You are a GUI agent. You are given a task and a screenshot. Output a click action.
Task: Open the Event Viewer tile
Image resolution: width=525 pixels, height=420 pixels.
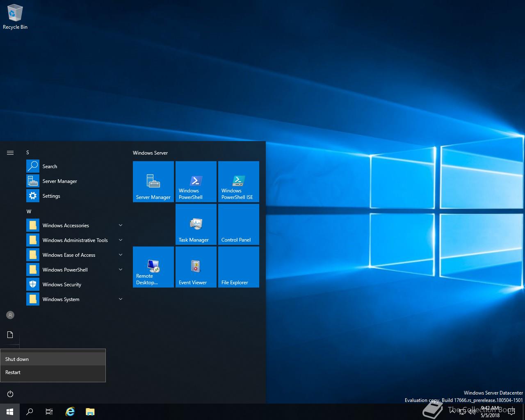pyautogui.click(x=196, y=267)
